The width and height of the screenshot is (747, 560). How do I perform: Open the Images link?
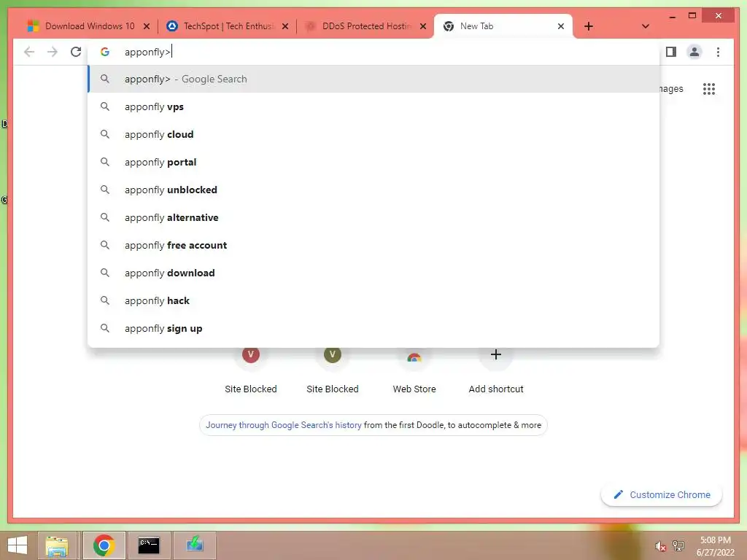[671, 89]
